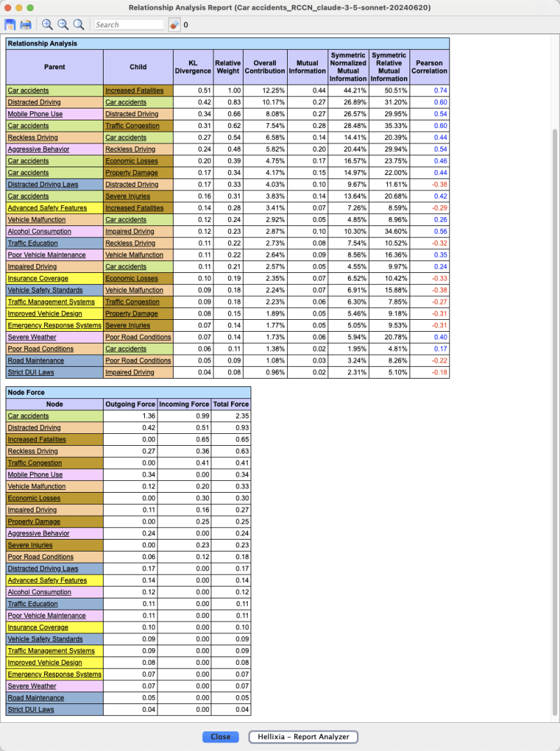Open Poor Vehicle Maintenance parent link in Relationship Analysis
560x751 pixels.
(x=46, y=255)
